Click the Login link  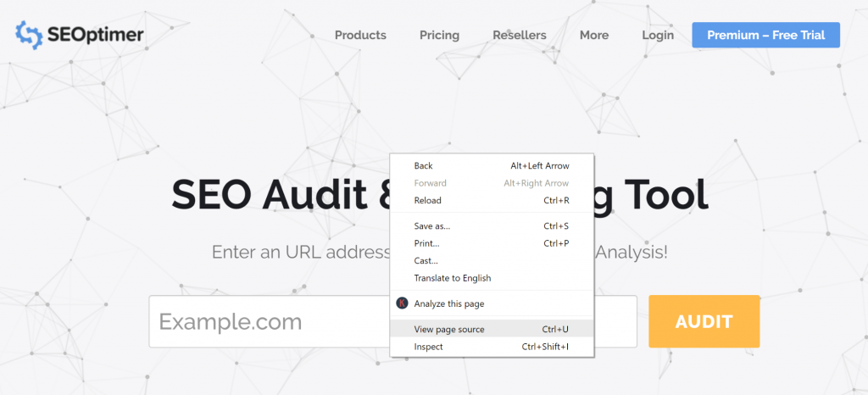pos(658,35)
